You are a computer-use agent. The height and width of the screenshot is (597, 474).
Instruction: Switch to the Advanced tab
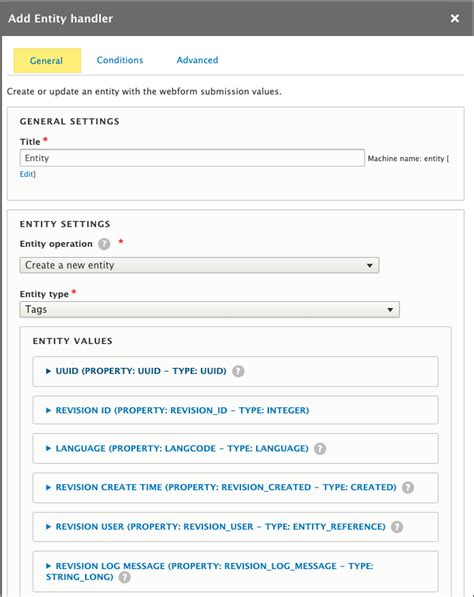point(197,60)
